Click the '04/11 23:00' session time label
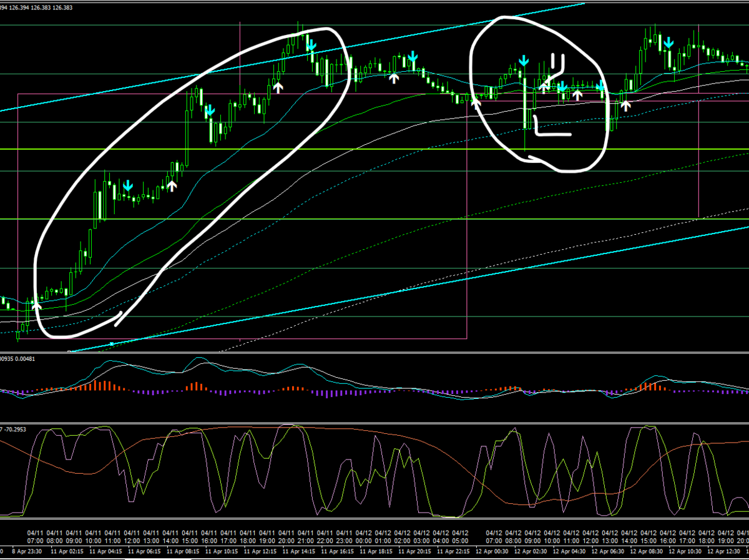The image size is (749, 560). tap(345, 536)
